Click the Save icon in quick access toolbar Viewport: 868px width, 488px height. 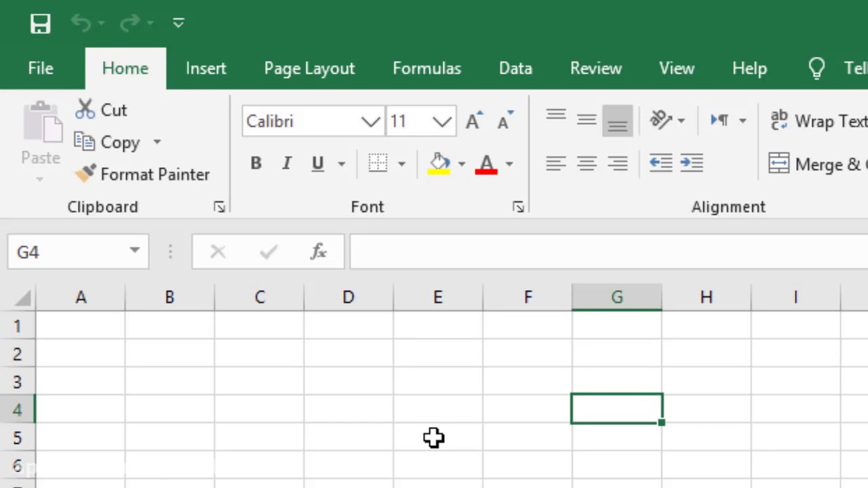pyautogui.click(x=41, y=24)
